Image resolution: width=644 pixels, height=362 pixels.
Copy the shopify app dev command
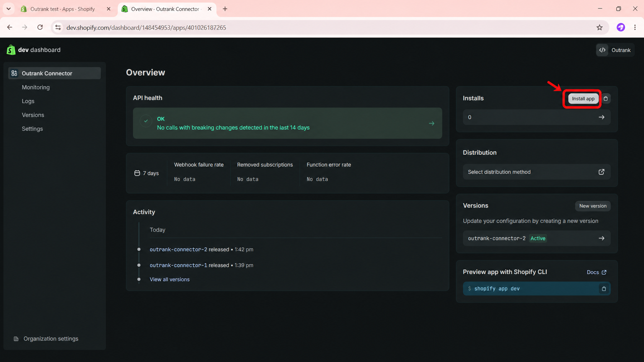[x=604, y=288]
